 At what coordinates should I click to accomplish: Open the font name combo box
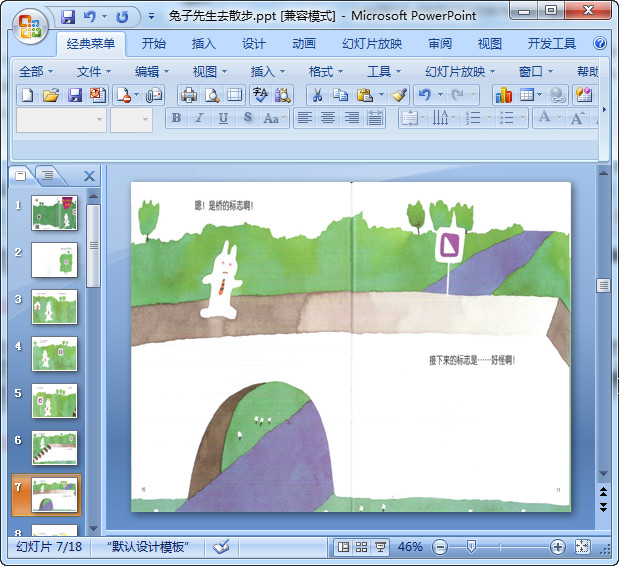[61, 120]
